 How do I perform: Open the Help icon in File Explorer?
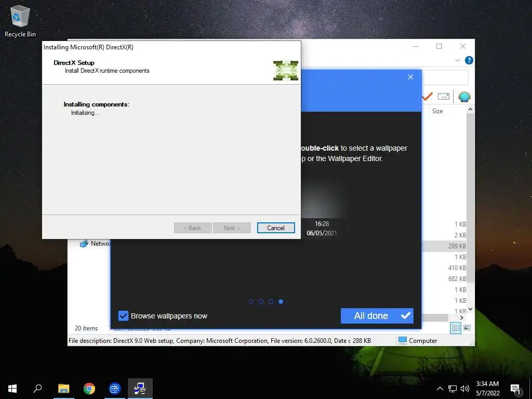pyautogui.click(x=469, y=60)
